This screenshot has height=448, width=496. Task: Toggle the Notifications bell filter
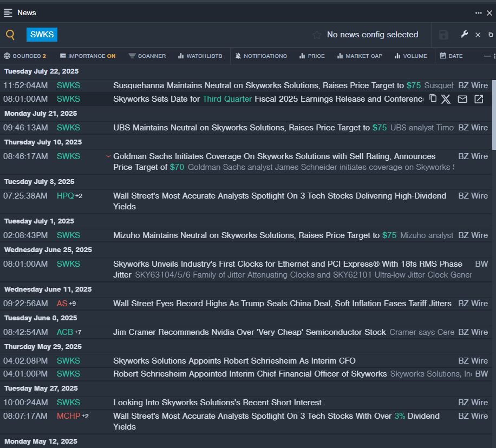tap(262, 56)
